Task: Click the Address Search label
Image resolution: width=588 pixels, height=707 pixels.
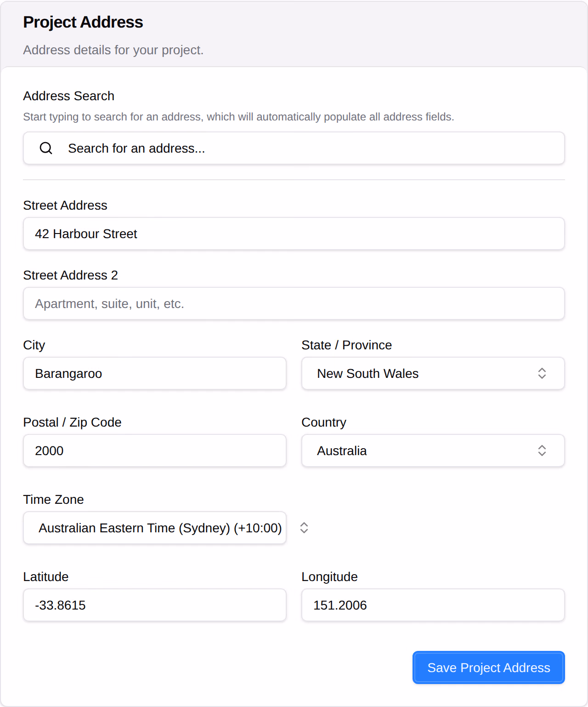Action: pyautogui.click(x=69, y=96)
